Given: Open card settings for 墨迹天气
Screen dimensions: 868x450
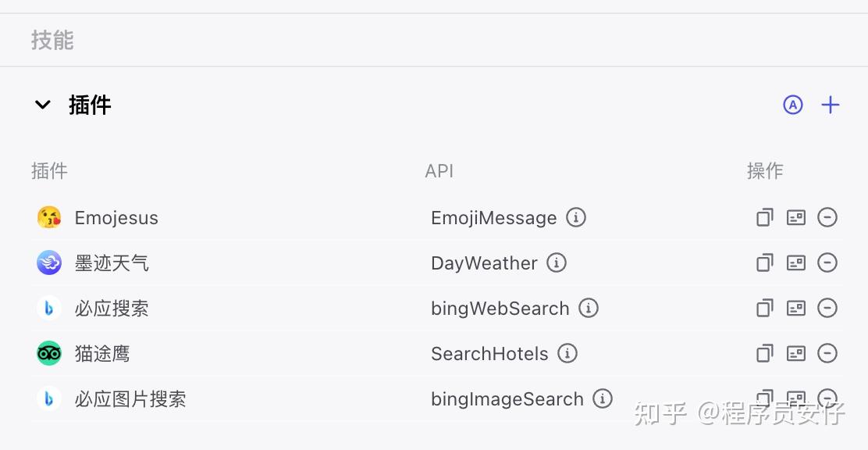Looking at the screenshot, I should pyautogui.click(x=796, y=262).
